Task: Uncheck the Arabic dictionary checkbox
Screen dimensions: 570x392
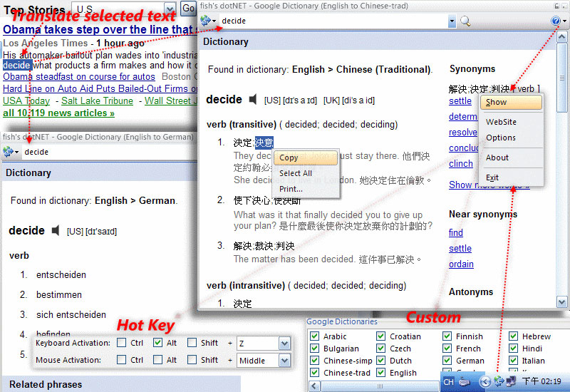Action: (x=314, y=336)
